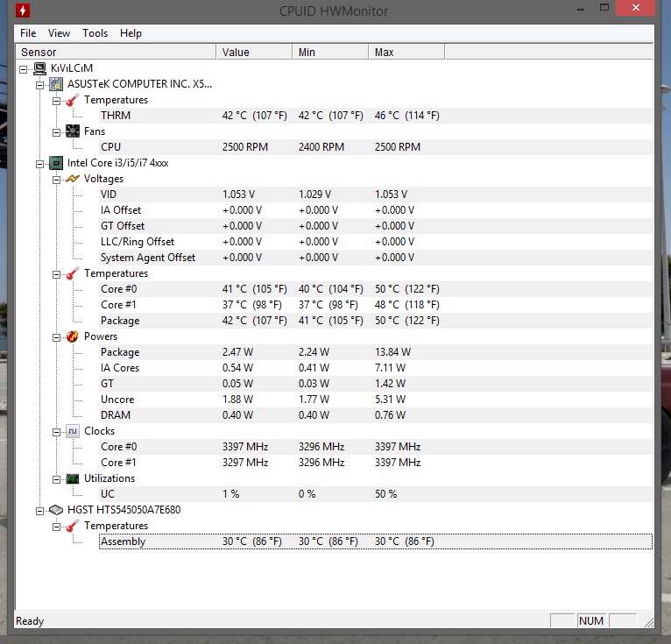Click the window resize grip corner
671x644 pixels.
648,622
